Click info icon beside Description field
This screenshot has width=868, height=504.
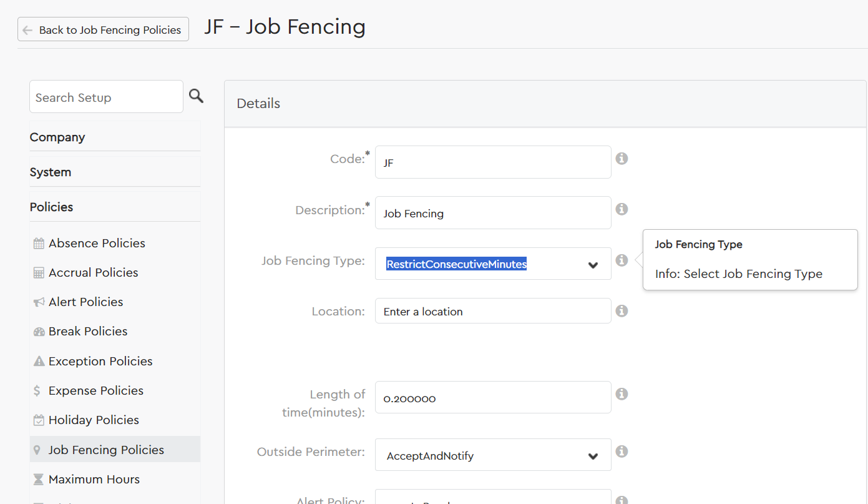(x=622, y=209)
